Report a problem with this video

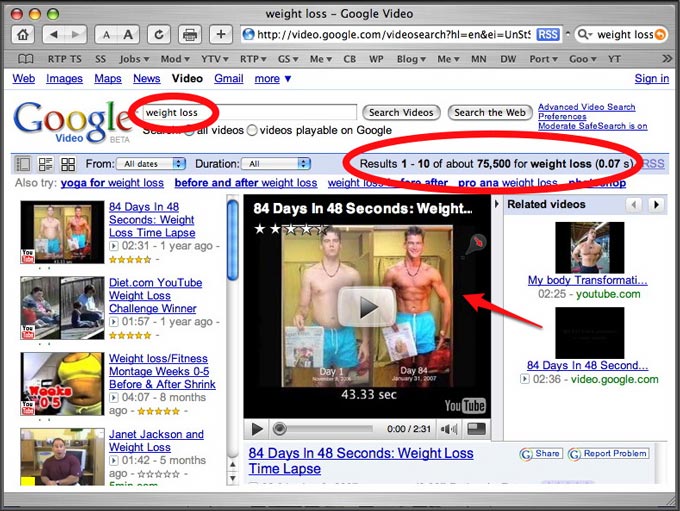(x=608, y=454)
